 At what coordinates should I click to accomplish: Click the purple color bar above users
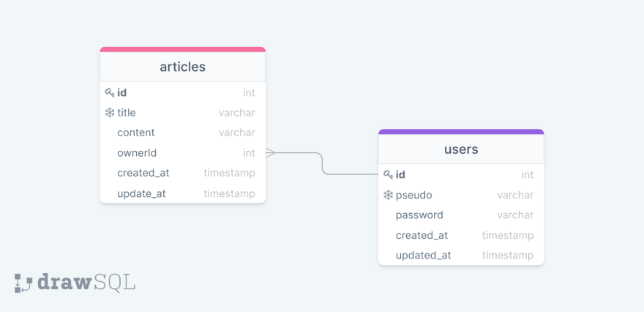[x=461, y=132]
